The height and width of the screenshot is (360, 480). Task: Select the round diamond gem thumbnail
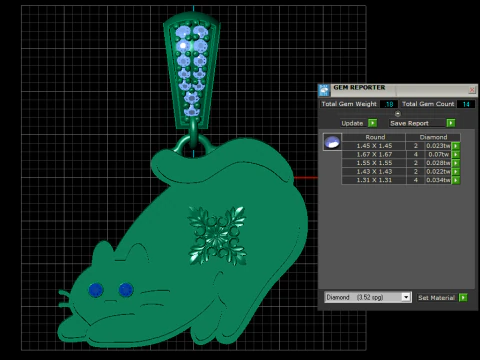(332, 142)
